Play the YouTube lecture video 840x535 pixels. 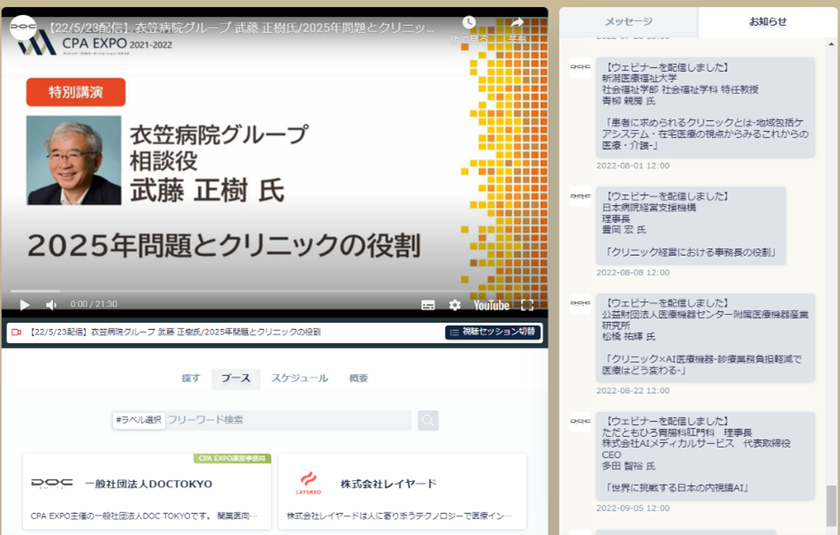click(25, 305)
